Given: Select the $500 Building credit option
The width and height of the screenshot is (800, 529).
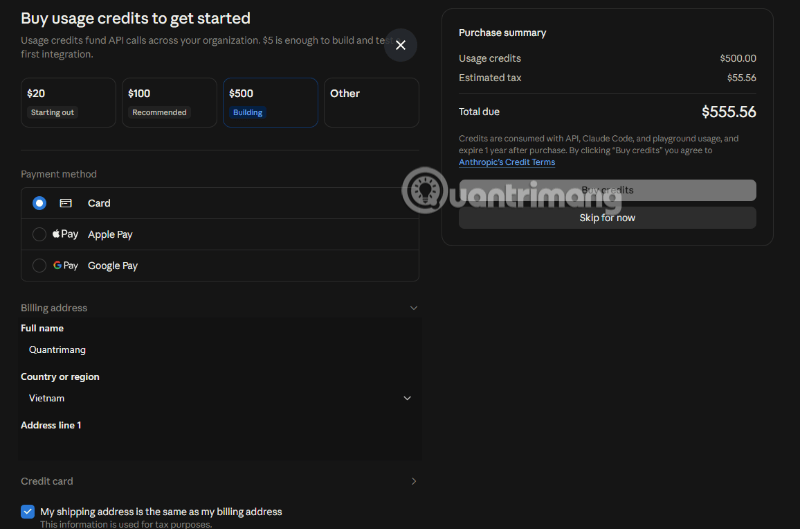Looking at the screenshot, I should pos(270,103).
